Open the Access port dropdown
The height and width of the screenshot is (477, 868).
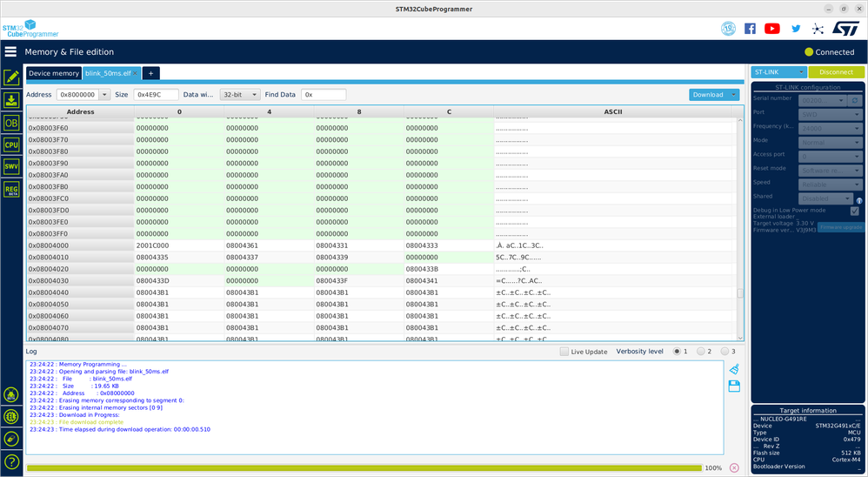click(x=831, y=157)
